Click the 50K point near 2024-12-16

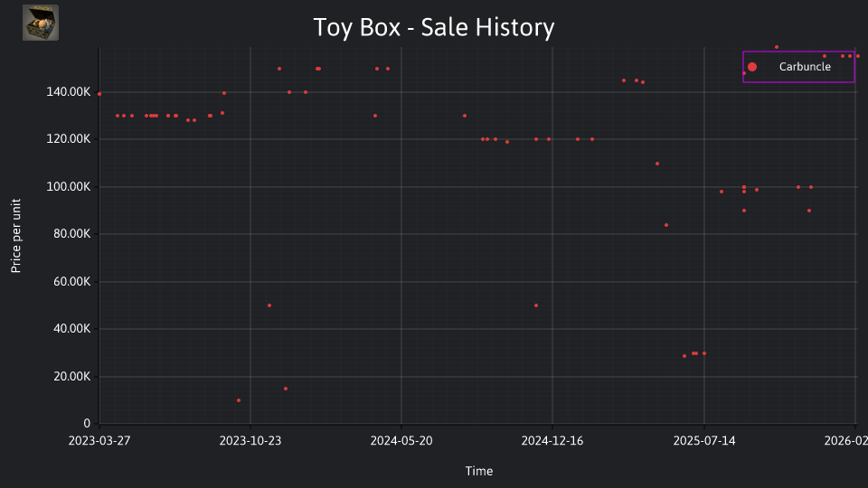coord(536,305)
